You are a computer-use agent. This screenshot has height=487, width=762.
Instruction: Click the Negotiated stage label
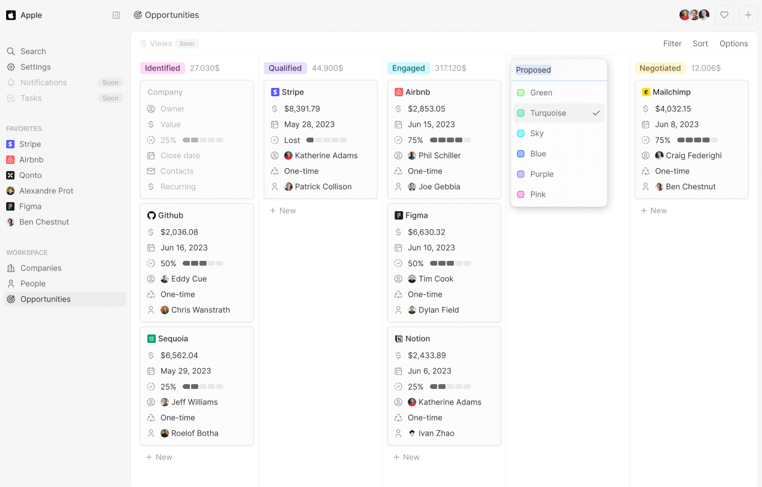[660, 68]
